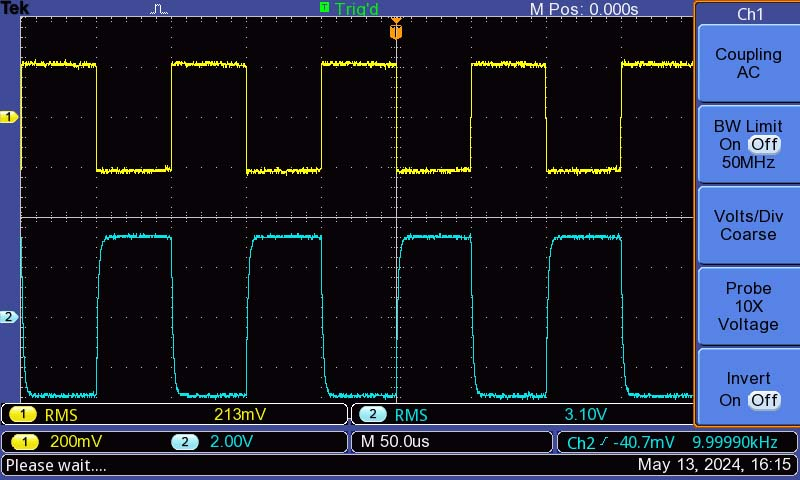Select the orange horizontal trigger position marker

click(x=396, y=30)
